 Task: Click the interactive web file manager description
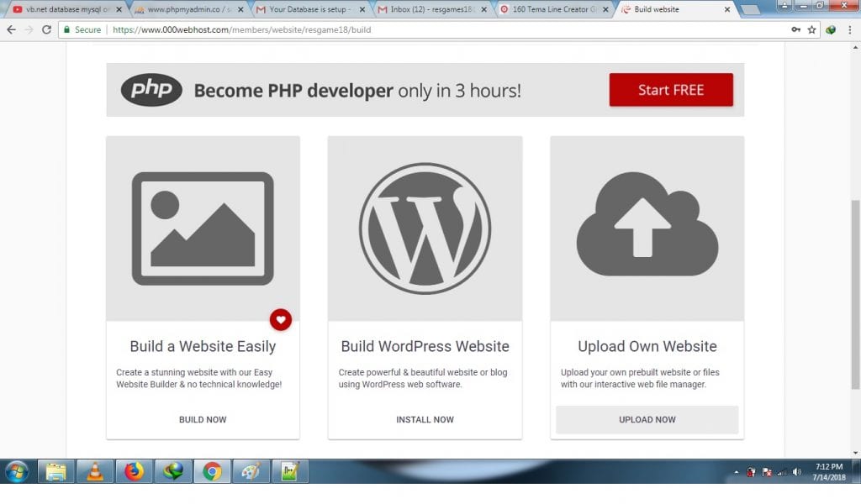pos(640,378)
